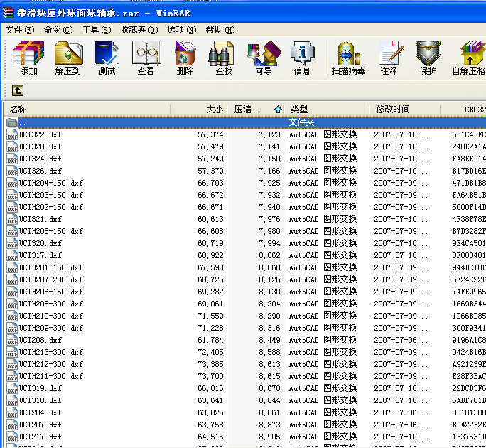The height and width of the screenshot is (448, 486).
Task: Select file UCTH209-300.dxf
Action: click(x=51, y=329)
